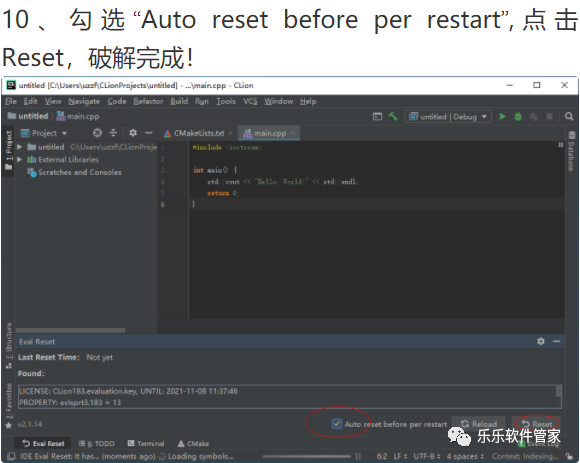580x463 pixels.
Task: Open the Help menu
Action: (x=308, y=101)
